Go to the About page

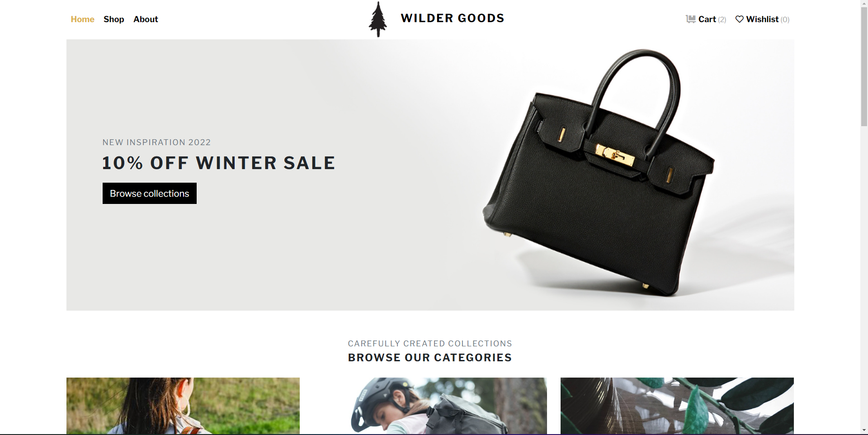point(146,19)
